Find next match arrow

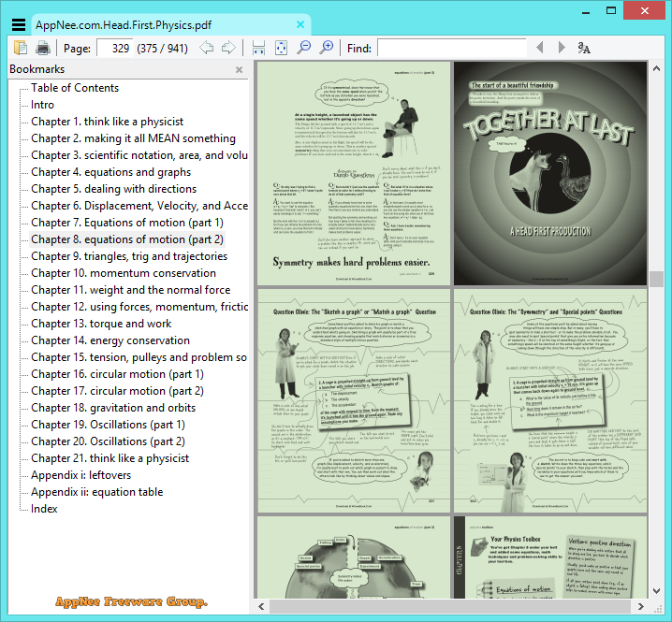click(562, 48)
